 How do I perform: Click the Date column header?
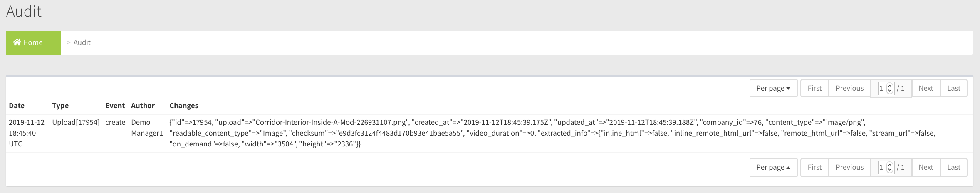coord(17,106)
